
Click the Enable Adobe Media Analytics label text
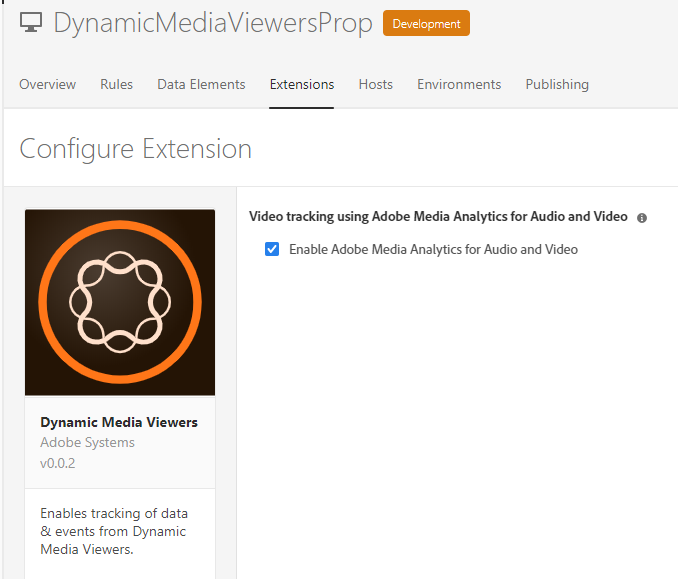point(433,250)
